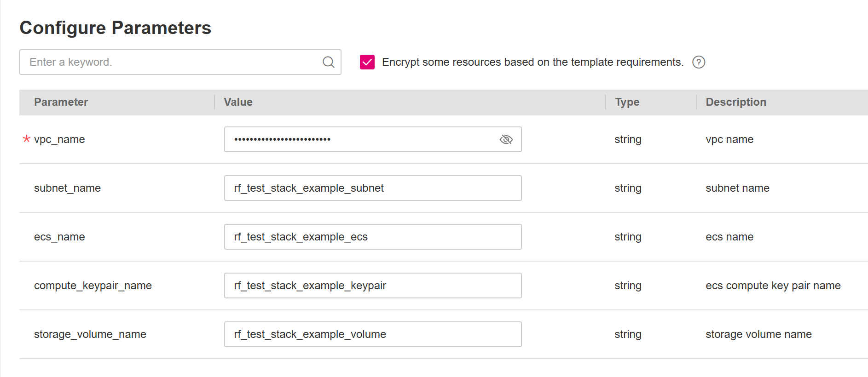The width and height of the screenshot is (868, 377).
Task: Click 'string' type in subnet_name row
Action: [628, 188]
